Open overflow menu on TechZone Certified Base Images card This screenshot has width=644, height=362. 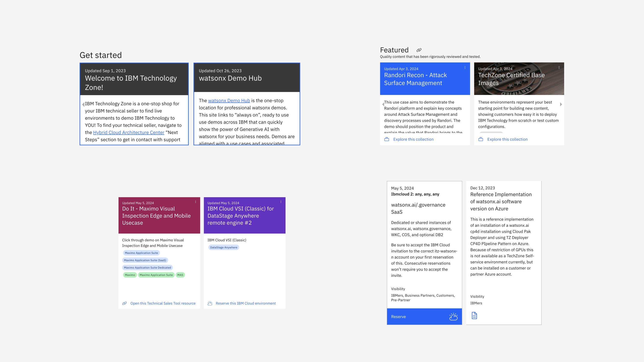pos(559,68)
